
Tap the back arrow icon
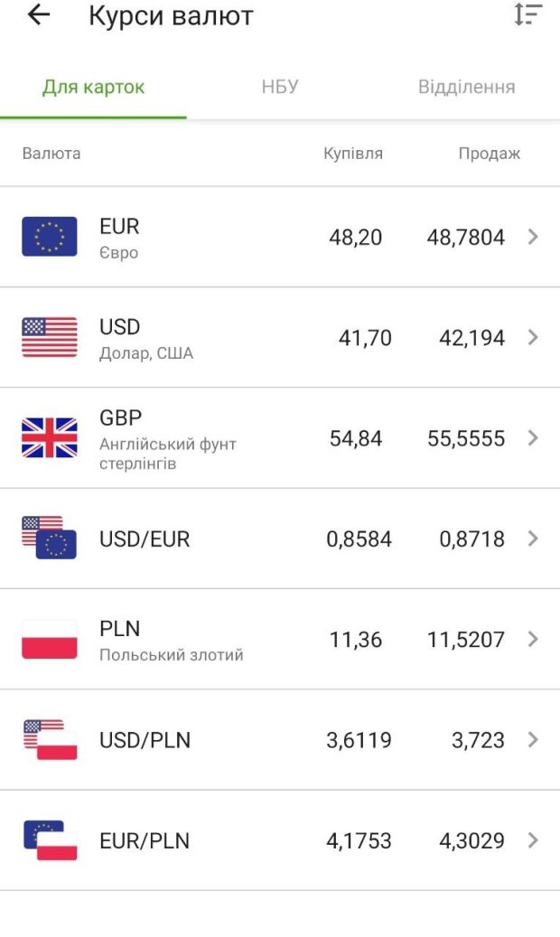(39, 15)
